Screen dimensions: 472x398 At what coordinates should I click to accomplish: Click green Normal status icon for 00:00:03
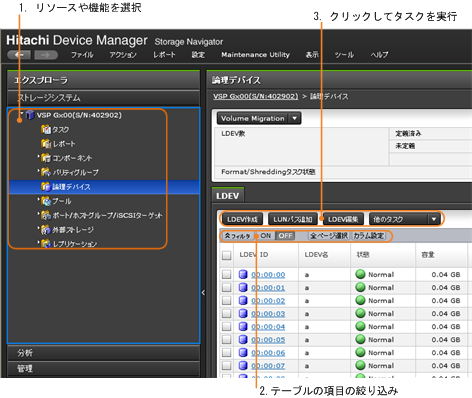tap(360, 313)
